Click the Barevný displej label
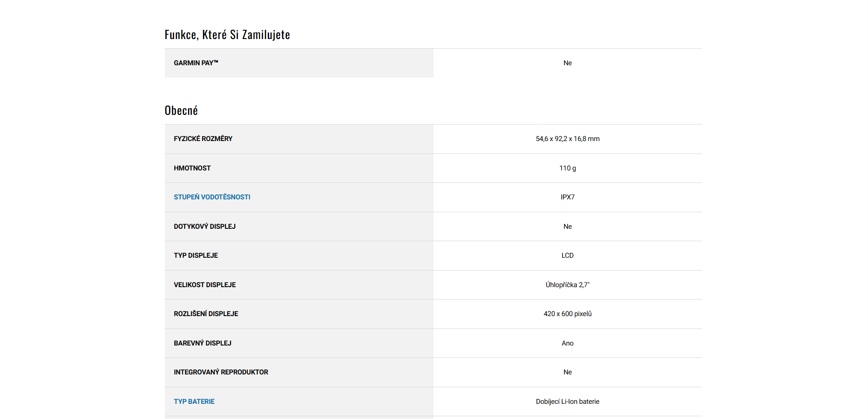 pos(202,343)
